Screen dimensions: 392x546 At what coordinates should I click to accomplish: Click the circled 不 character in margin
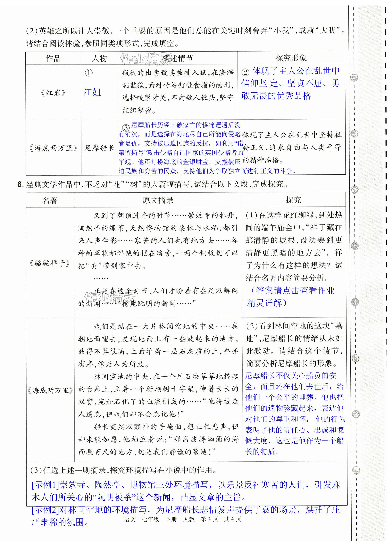pyautogui.click(x=355, y=302)
